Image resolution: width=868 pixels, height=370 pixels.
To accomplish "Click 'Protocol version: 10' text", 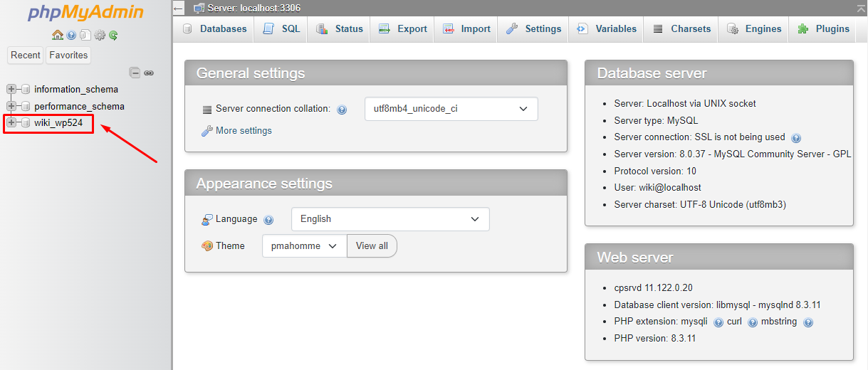I will click(x=655, y=171).
